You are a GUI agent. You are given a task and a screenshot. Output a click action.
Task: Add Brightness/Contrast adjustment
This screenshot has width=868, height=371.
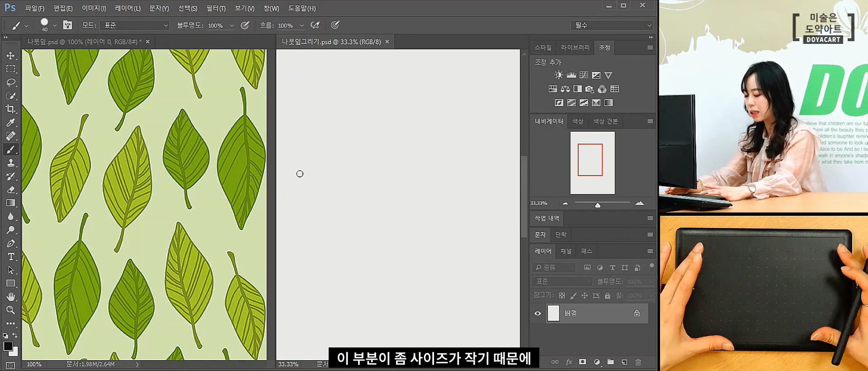click(559, 75)
